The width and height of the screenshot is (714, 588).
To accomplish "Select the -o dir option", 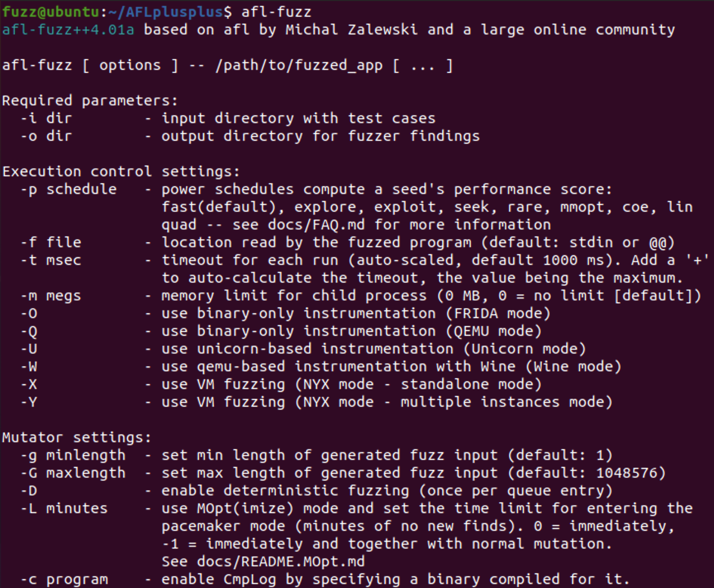I will click(x=46, y=136).
